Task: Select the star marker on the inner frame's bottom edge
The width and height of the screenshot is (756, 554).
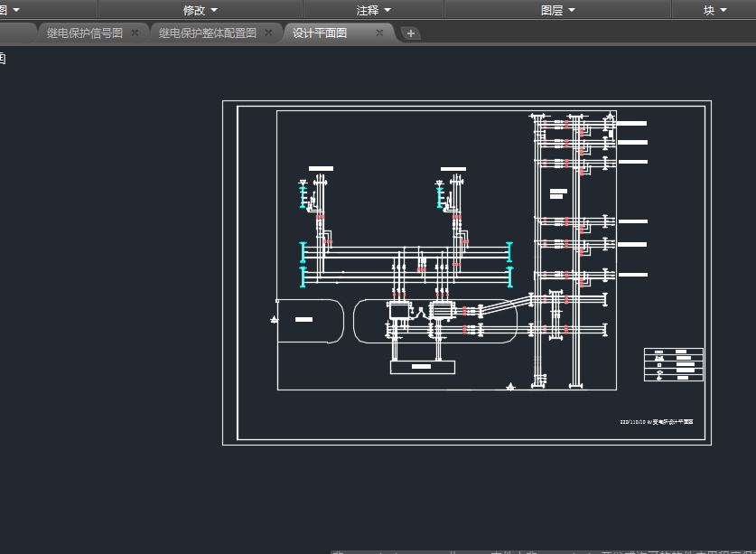Action: (x=511, y=387)
